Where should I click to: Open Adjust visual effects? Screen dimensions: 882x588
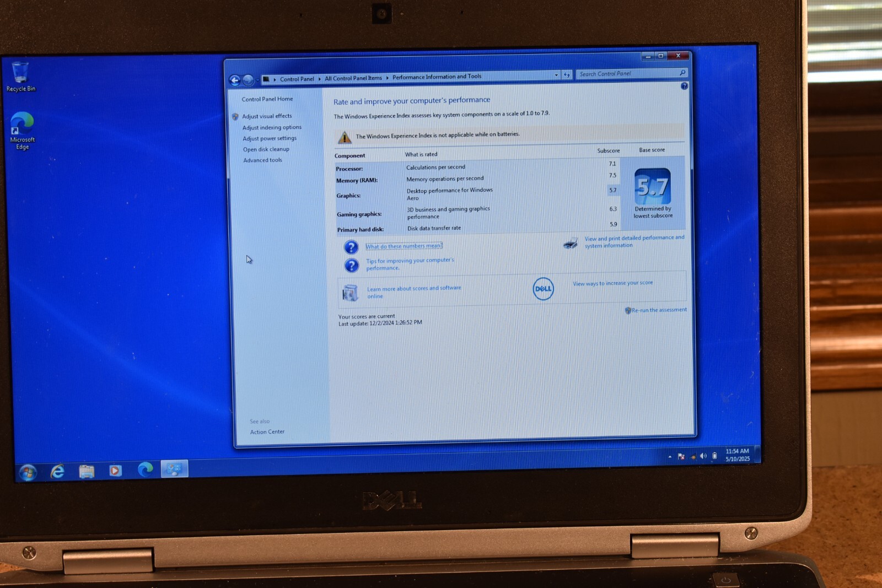coord(267,116)
